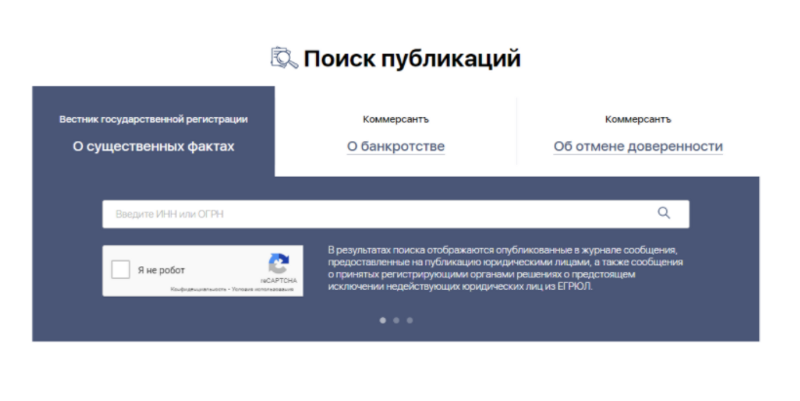The image size is (800, 401).
Task: Click the "Поиск публикаций" heading text
Action: tap(412, 59)
